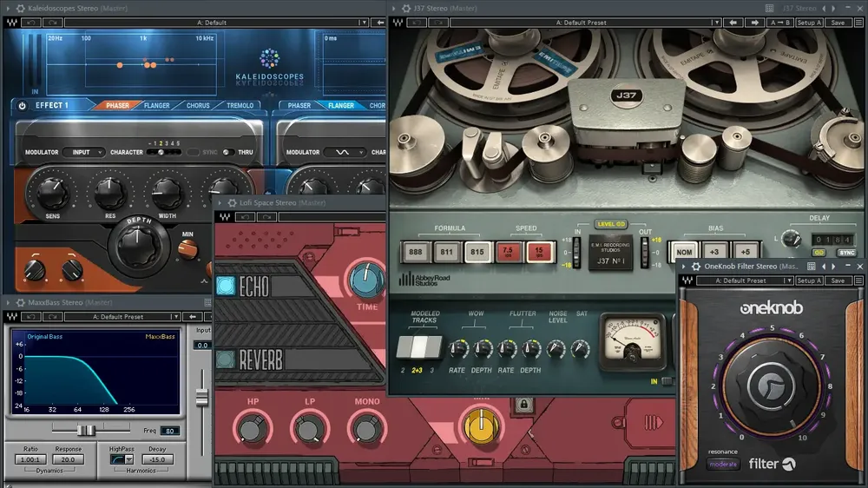Open OneKnob Filter settings gear icon
This screenshot has height=488, width=868.
tap(696, 267)
